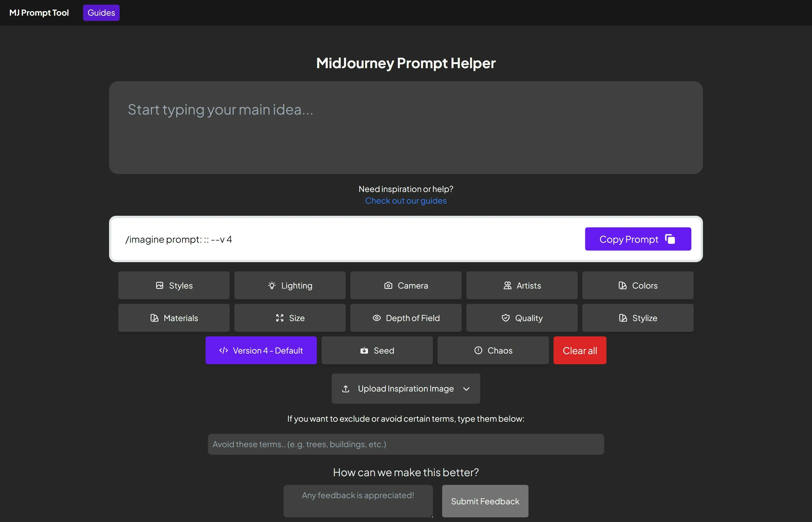The width and height of the screenshot is (812, 522).
Task: Click the alert circle icon beside Chaos
Action: click(x=478, y=351)
